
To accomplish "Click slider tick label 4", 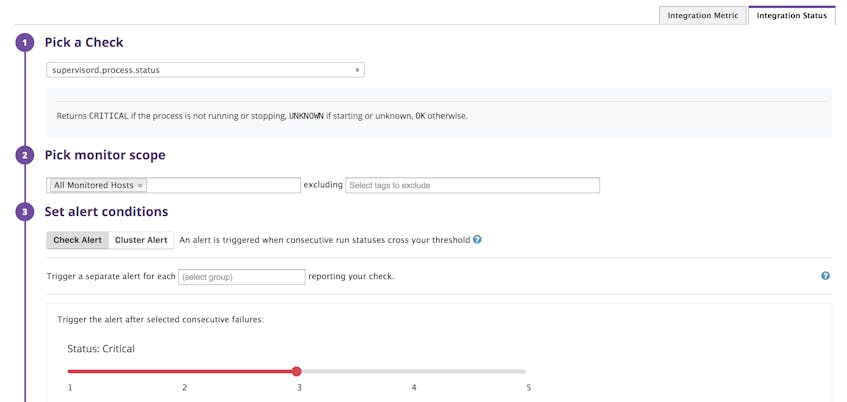I will [x=414, y=387].
